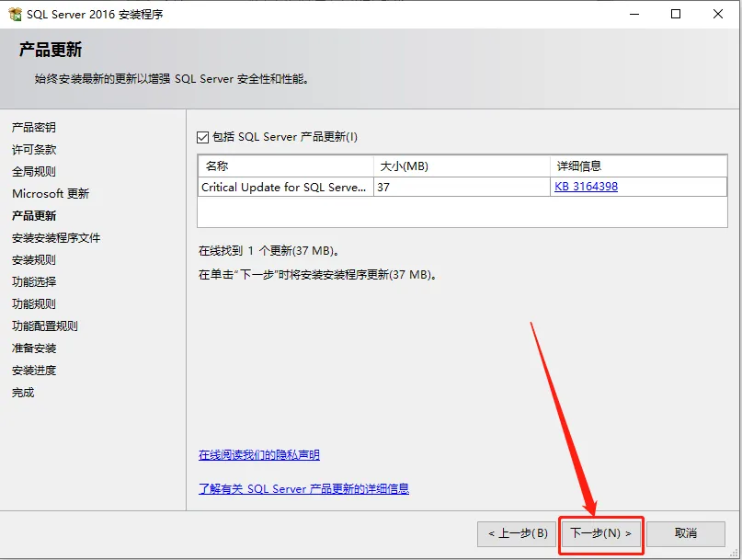
Task: Select the 准备安装 step in the sidebar
Action: (34, 349)
